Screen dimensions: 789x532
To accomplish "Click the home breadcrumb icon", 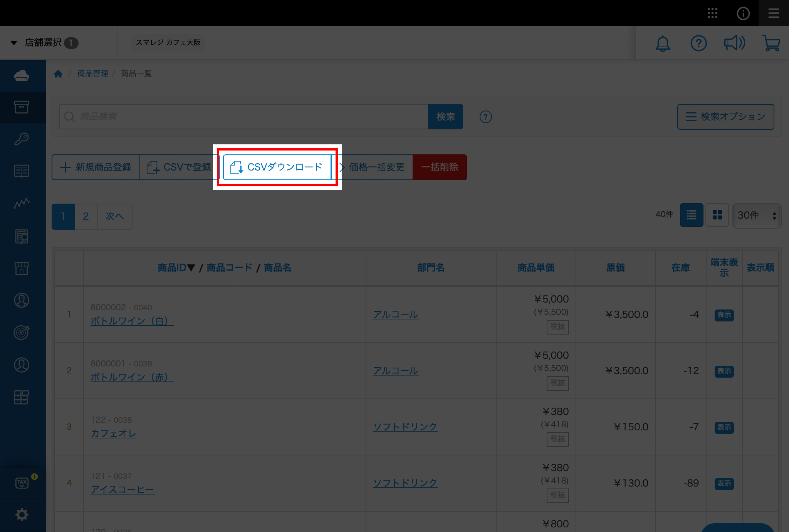I will [x=58, y=74].
